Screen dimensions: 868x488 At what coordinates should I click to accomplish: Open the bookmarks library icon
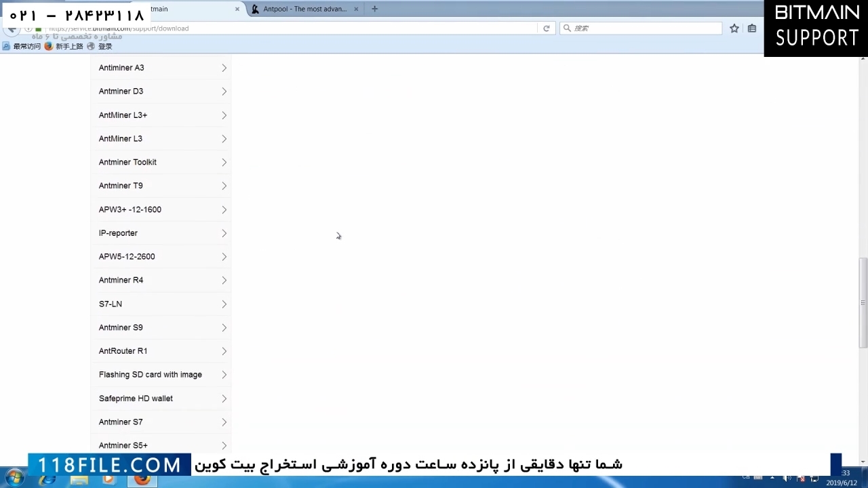(x=751, y=28)
